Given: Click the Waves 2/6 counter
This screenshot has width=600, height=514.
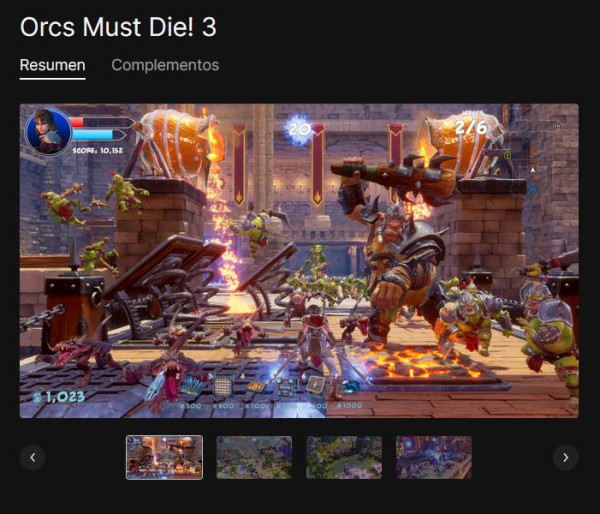Looking at the screenshot, I should click(471, 125).
